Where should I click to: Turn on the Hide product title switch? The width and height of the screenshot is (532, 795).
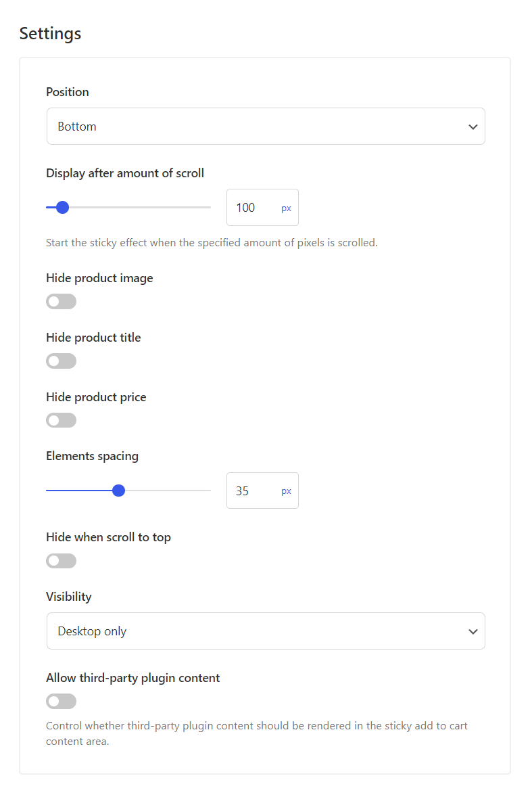(62, 361)
